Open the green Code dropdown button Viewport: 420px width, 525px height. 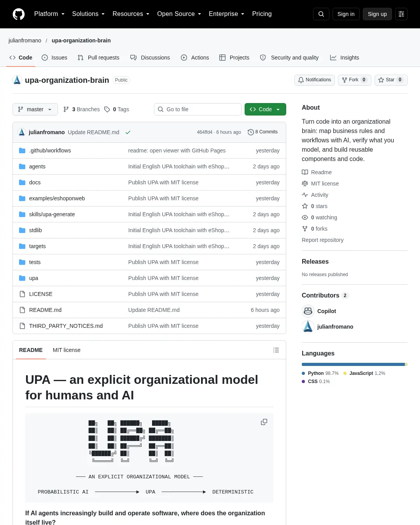coord(265,109)
